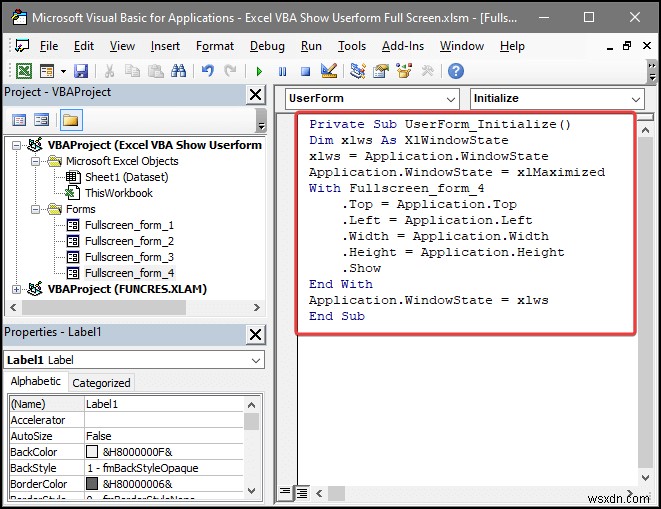
Task: Open the Debug menu
Action: [x=267, y=46]
